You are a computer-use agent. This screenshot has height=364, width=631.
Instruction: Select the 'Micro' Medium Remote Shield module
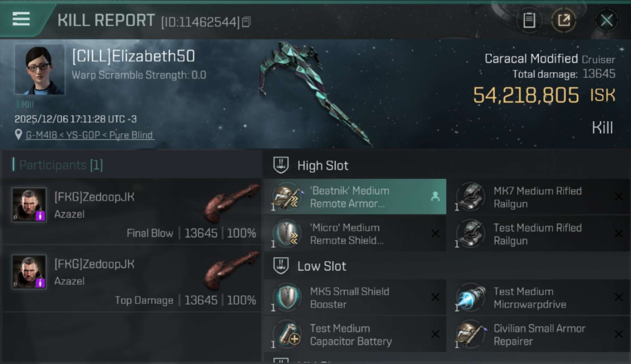click(355, 233)
